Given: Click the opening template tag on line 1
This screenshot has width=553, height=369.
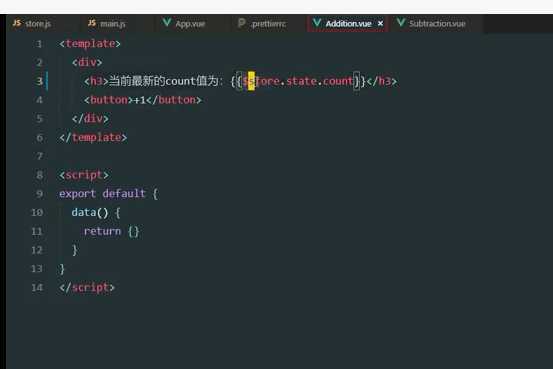Looking at the screenshot, I should [x=90, y=44].
